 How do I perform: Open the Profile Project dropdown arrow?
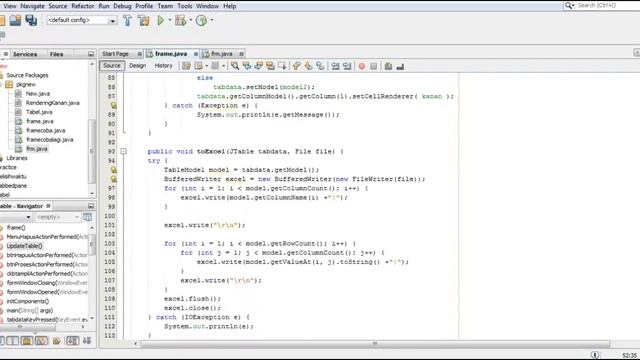pyautogui.click(x=212, y=20)
